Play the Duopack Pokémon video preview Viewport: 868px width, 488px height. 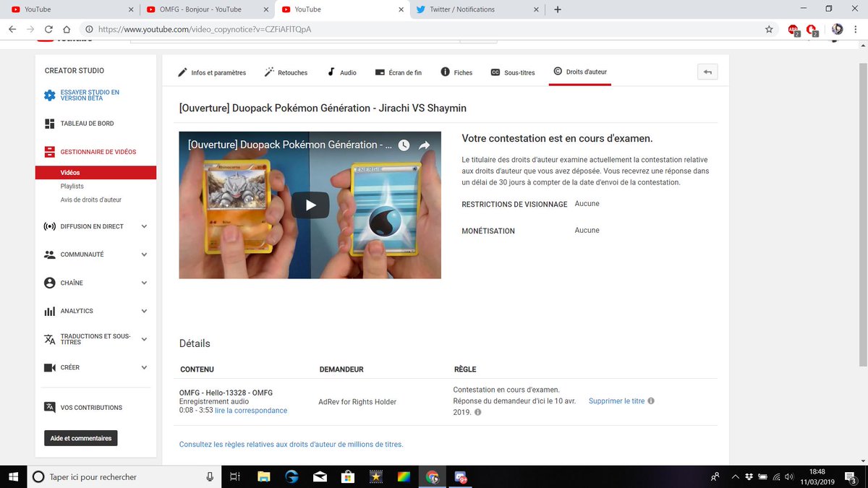(310, 205)
